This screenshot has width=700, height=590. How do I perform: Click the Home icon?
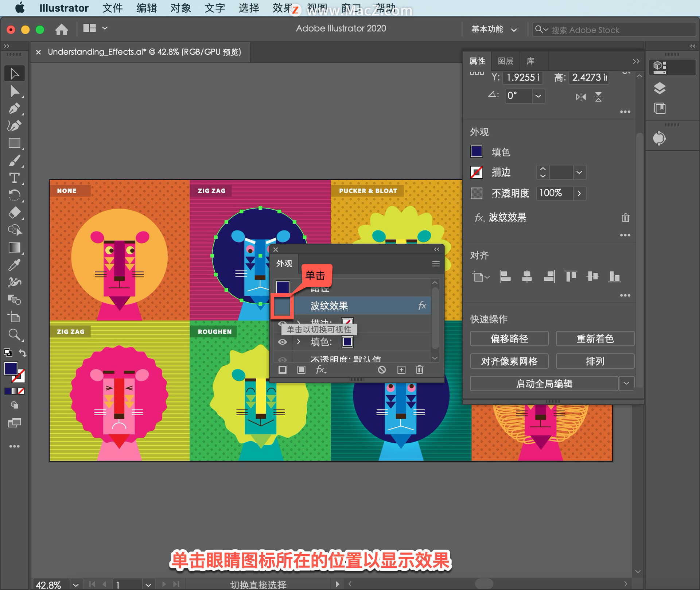point(62,29)
